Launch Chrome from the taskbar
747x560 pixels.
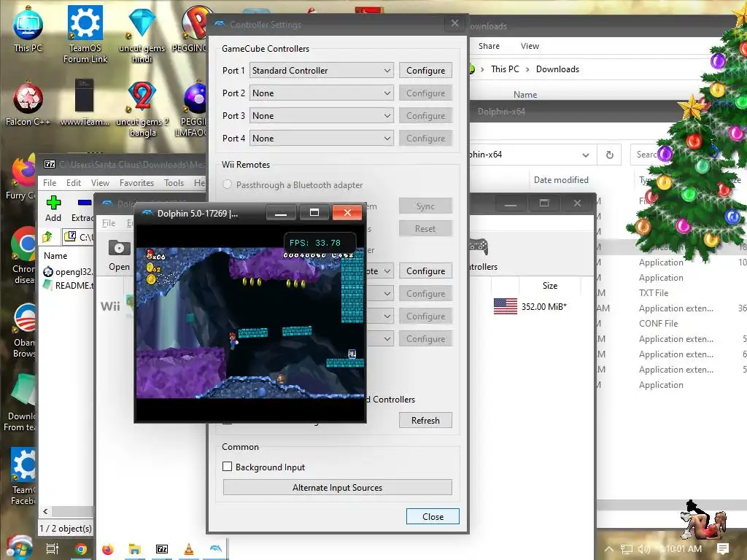(80, 549)
